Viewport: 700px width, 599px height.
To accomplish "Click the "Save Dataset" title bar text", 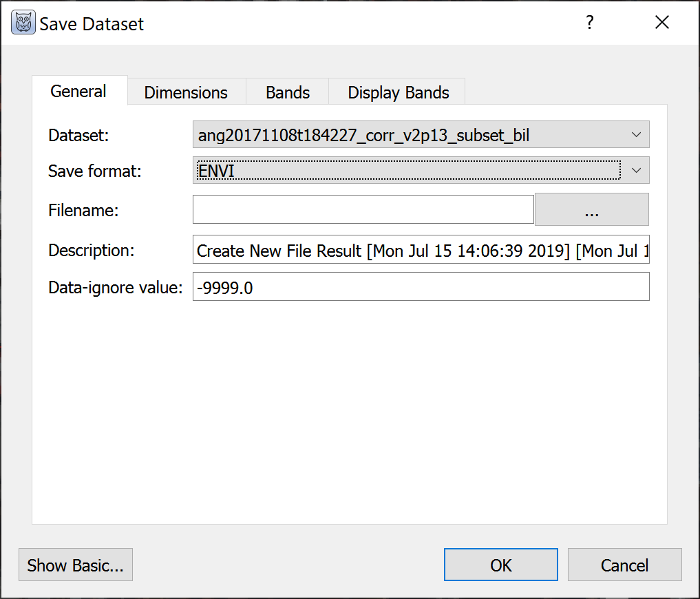I will click(92, 24).
